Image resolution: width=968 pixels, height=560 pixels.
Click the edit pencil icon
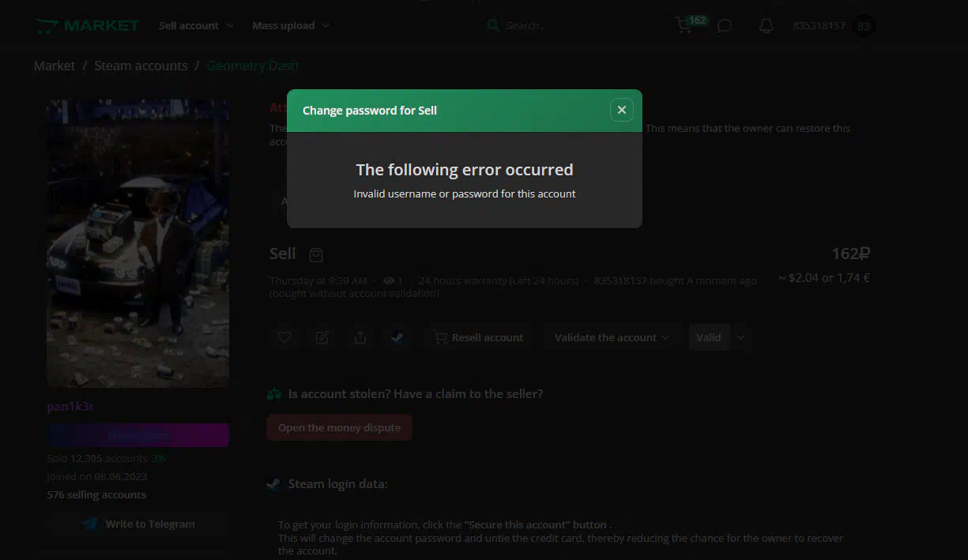pyautogui.click(x=322, y=337)
